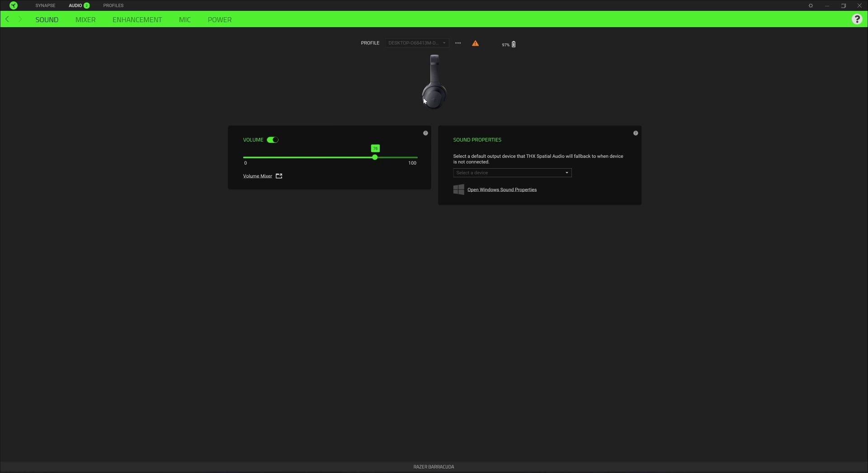Expand the PROFILE dropdown

coord(417,43)
